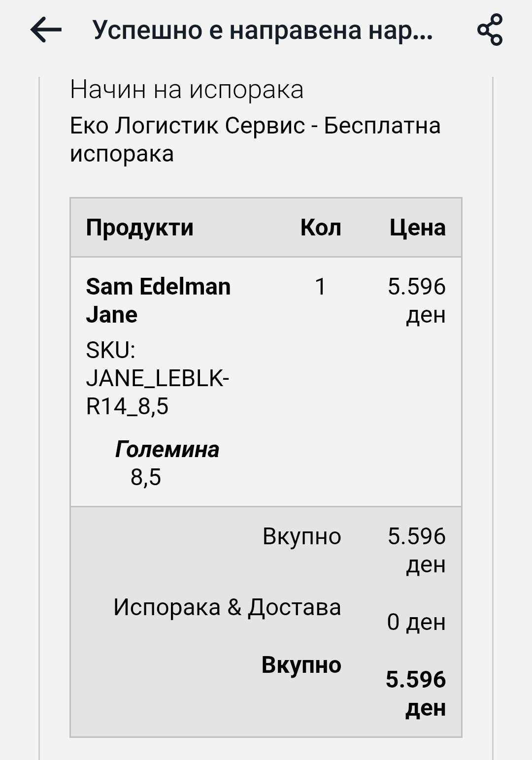
Task: Tap the share icon in header
Action: [x=490, y=30]
